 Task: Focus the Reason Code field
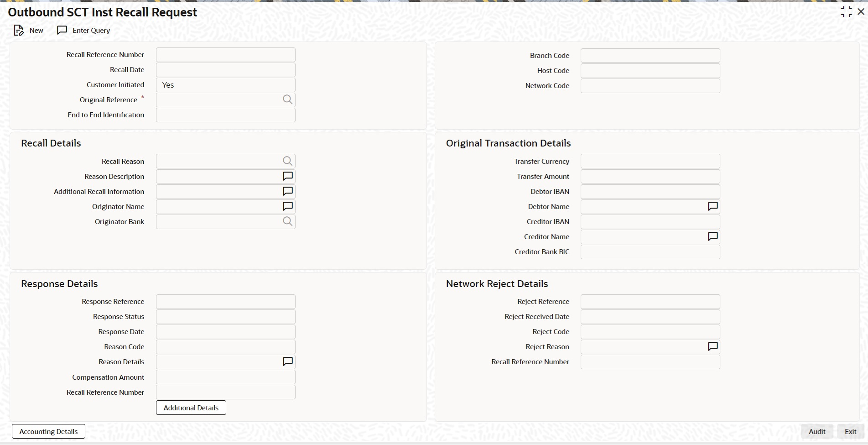(226, 346)
